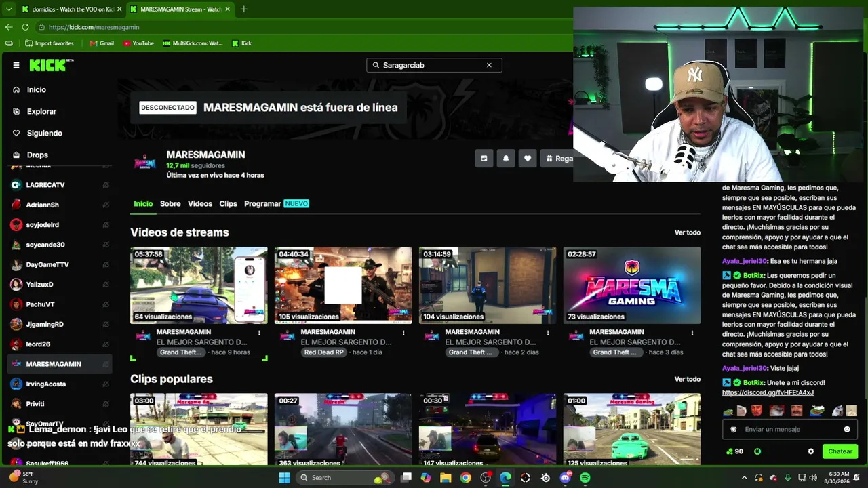Click the MARESMAGAMIN channel avatar in header
Image resolution: width=868 pixels, height=488 pixels.
[144, 163]
